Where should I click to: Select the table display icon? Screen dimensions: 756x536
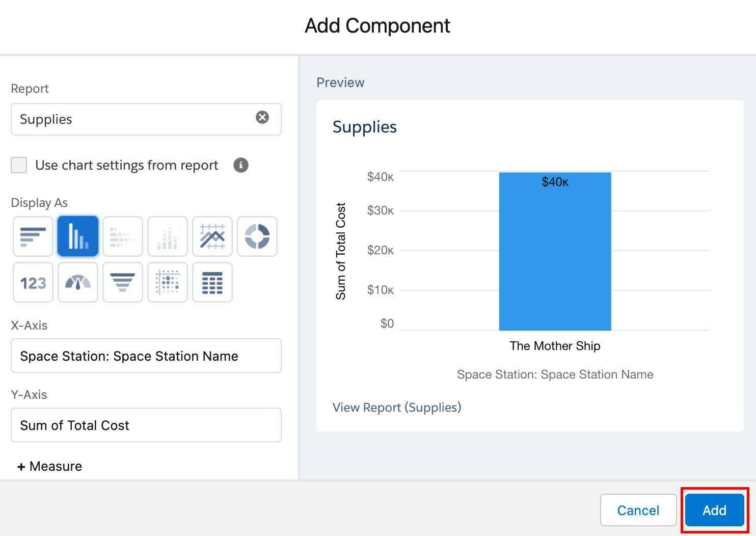pyautogui.click(x=212, y=282)
